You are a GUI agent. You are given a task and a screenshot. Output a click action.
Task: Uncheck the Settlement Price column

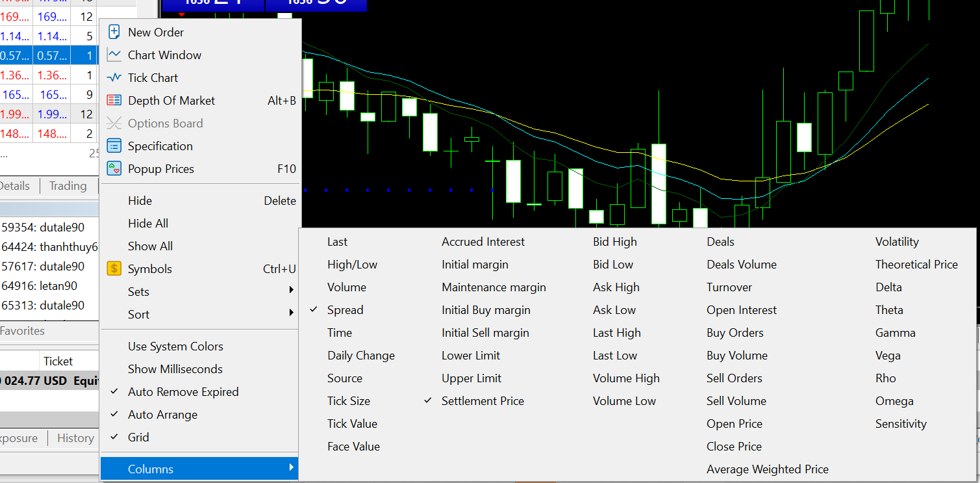coord(483,400)
